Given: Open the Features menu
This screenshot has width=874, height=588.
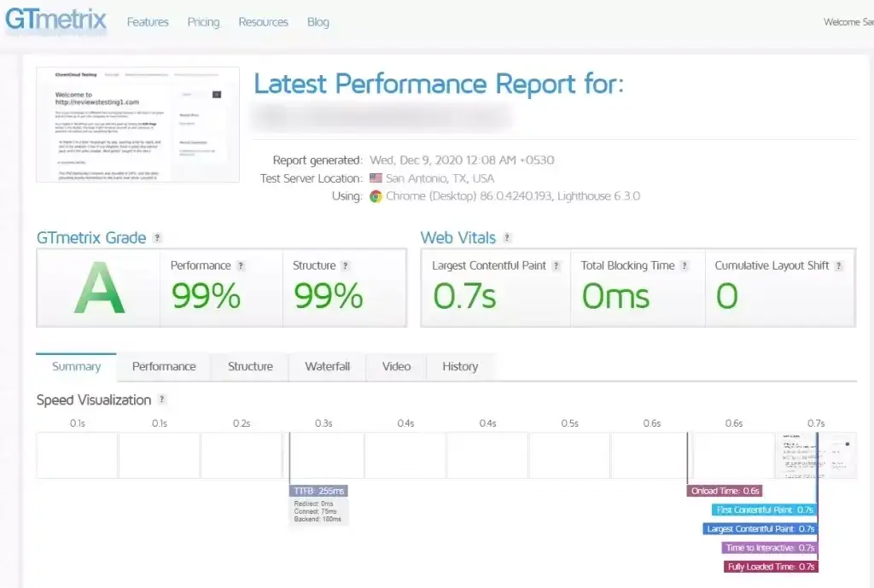Looking at the screenshot, I should pos(148,22).
